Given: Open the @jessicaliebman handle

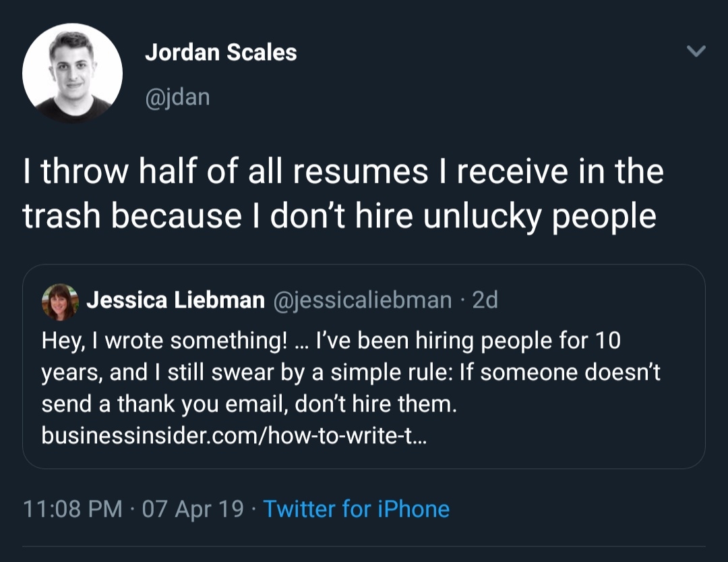Looking at the screenshot, I should [x=361, y=300].
